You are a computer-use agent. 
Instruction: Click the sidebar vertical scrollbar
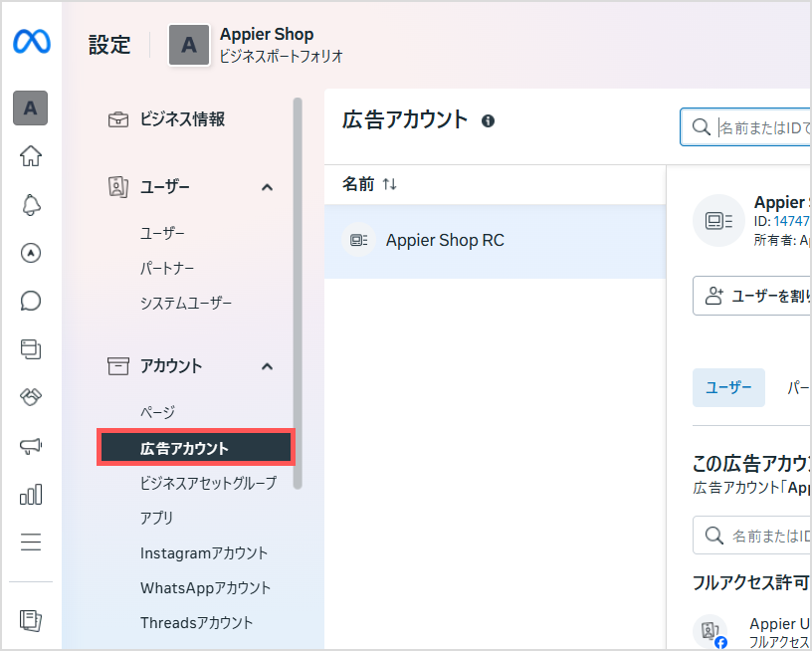pos(298,293)
